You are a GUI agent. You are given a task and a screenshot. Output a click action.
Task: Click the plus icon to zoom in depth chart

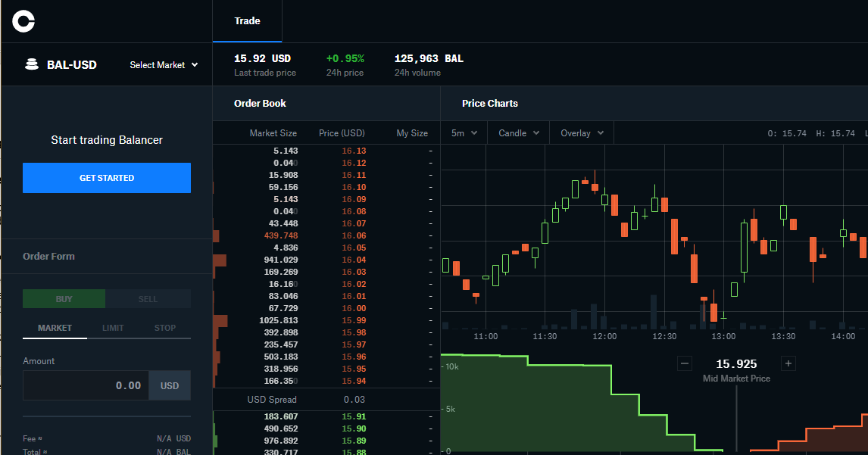(x=788, y=363)
